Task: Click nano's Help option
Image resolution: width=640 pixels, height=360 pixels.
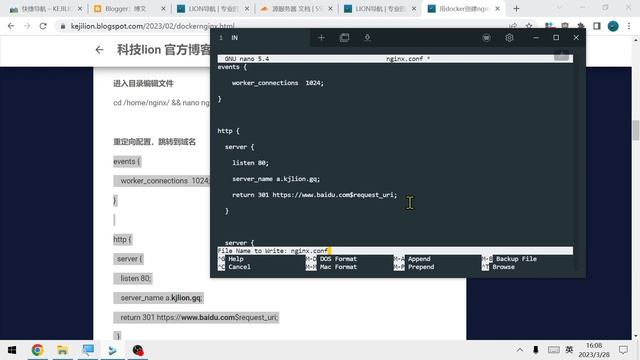Action: (x=236, y=259)
